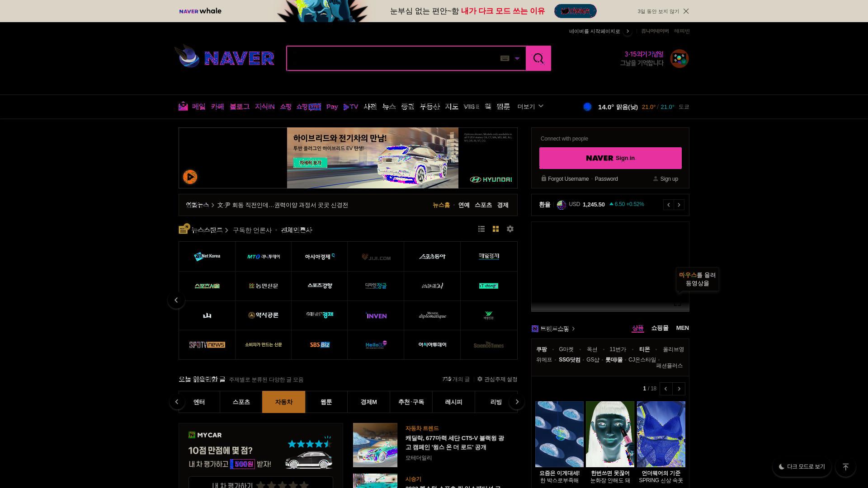Viewport: 868px width, 488px height.
Task: Select the 경제M topic tab
Action: [x=369, y=402]
